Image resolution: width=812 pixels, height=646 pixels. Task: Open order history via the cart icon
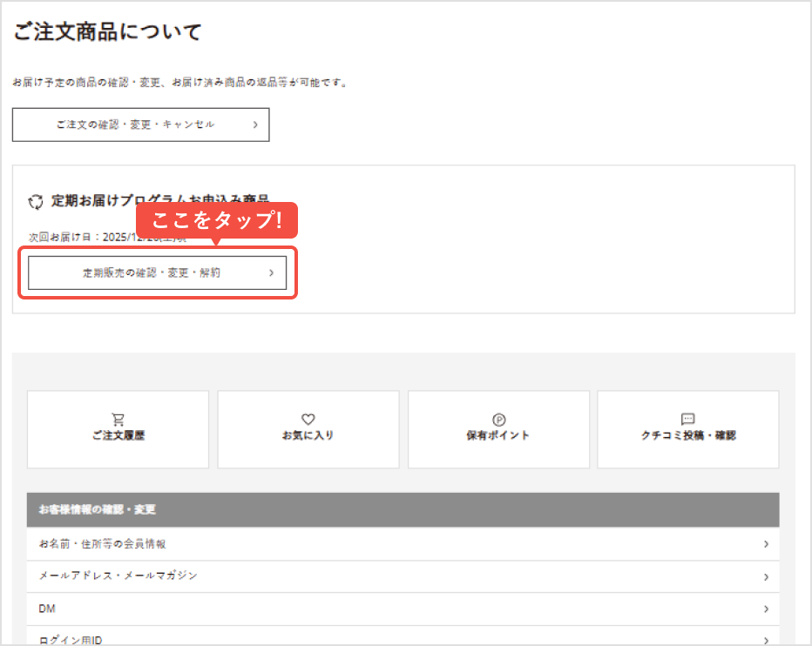118,419
